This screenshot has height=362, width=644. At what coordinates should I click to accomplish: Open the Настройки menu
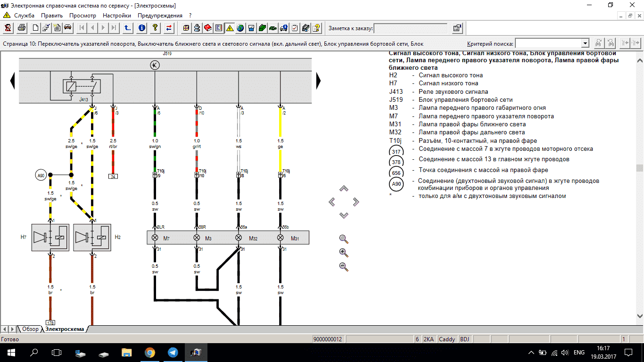click(x=117, y=16)
